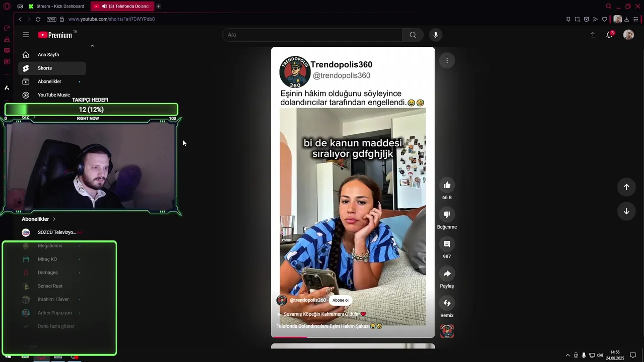
Task: Toggle the VPN badge
Action: click(x=51, y=19)
